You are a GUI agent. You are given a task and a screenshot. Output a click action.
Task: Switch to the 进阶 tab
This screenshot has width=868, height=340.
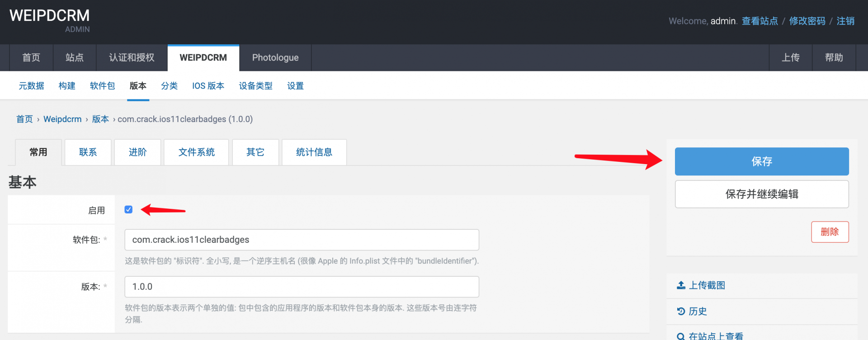138,152
